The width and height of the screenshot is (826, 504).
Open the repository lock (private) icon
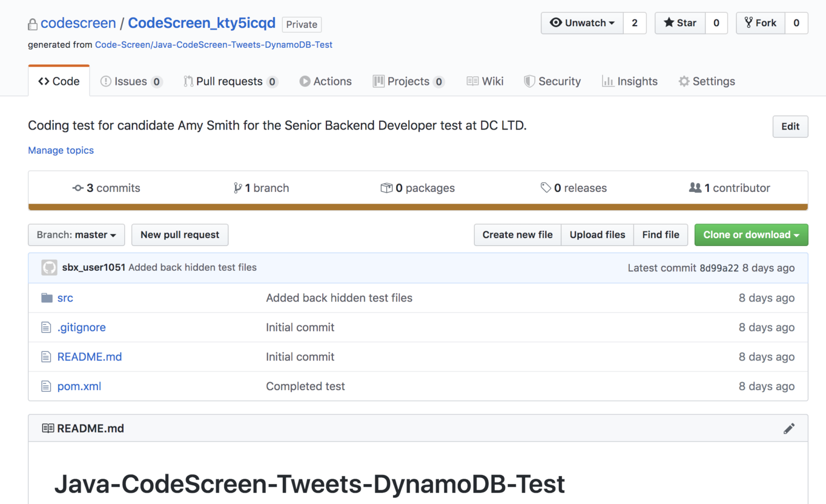(32, 23)
